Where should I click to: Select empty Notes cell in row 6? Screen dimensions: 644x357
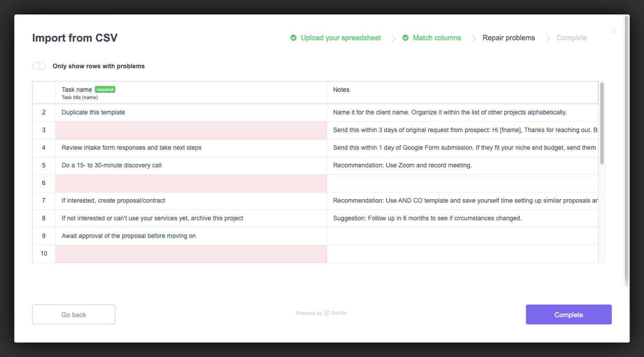coord(462,183)
